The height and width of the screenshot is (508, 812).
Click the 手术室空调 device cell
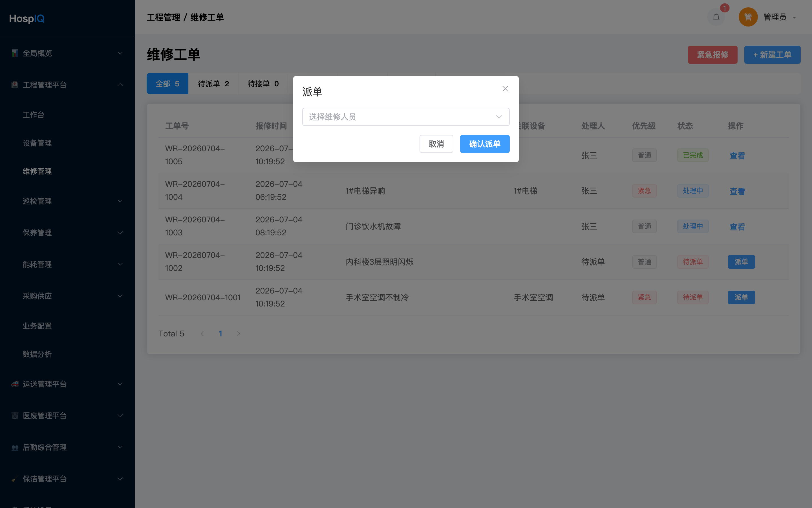(x=533, y=298)
